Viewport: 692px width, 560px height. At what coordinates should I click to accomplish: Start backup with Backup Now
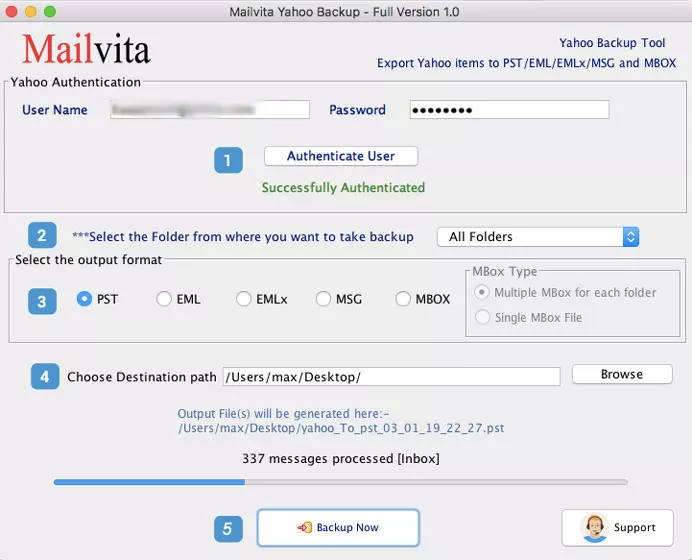tap(338, 527)
